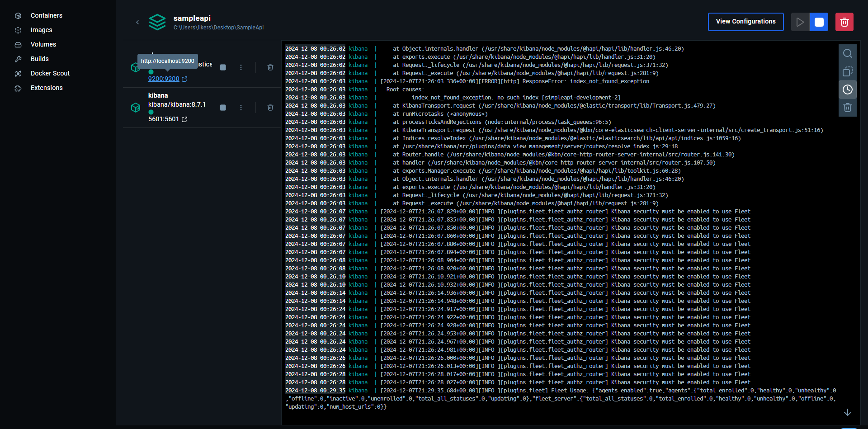Click the elasticsearch container cube icon
The height and width of the screenshot is (429, 868).
click(135, 67)
